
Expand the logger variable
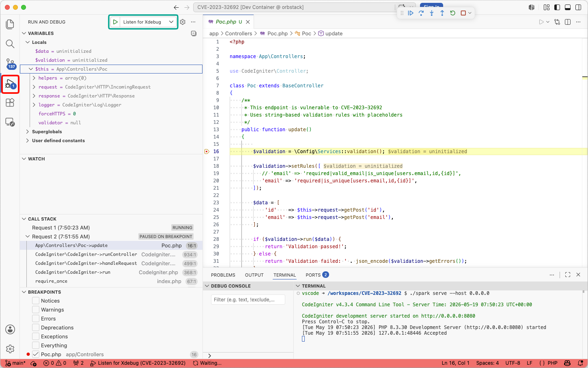point(34,105)
